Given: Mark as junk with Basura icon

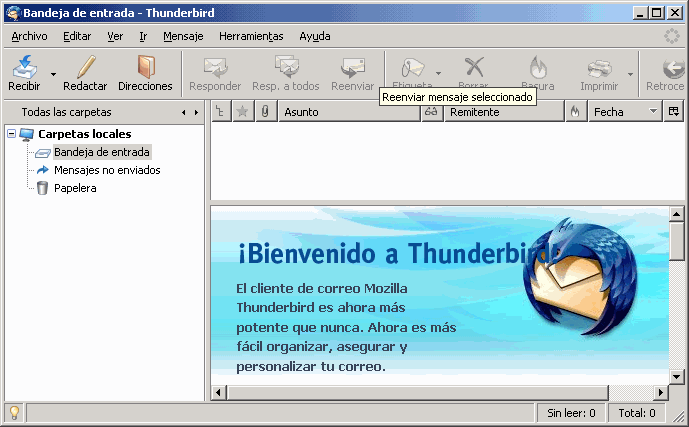Looking at the screenshot, I should 537,67.
